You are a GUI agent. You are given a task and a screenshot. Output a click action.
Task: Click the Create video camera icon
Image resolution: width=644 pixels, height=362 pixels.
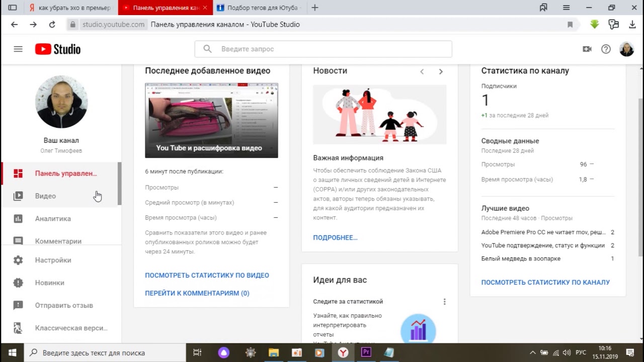point(587,49)
